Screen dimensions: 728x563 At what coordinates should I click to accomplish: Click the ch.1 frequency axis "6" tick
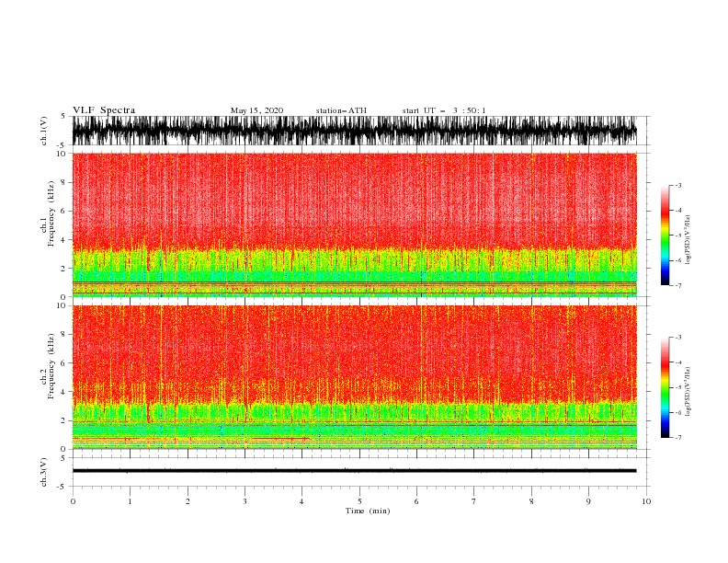(x=63, y=211)
